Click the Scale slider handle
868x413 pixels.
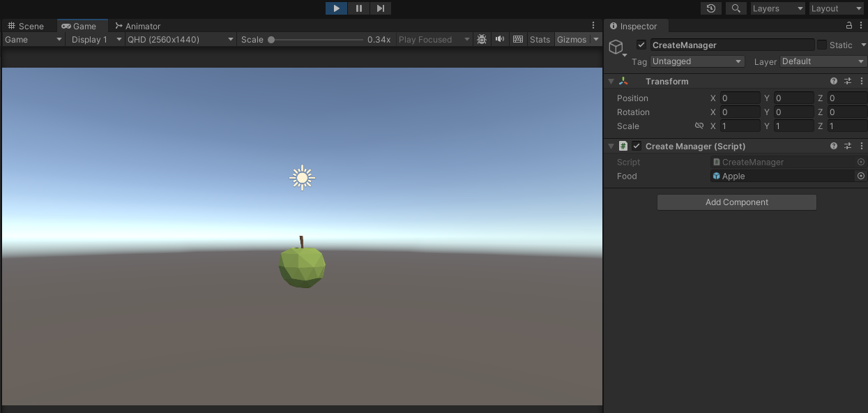pos(271,40)
